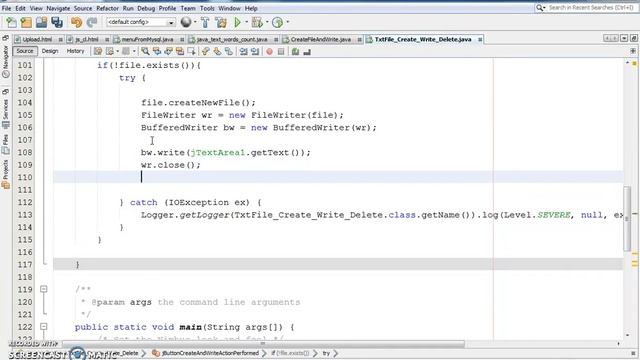Select the try breadcrumb item
640x360 pixels.
click(326, 353)
